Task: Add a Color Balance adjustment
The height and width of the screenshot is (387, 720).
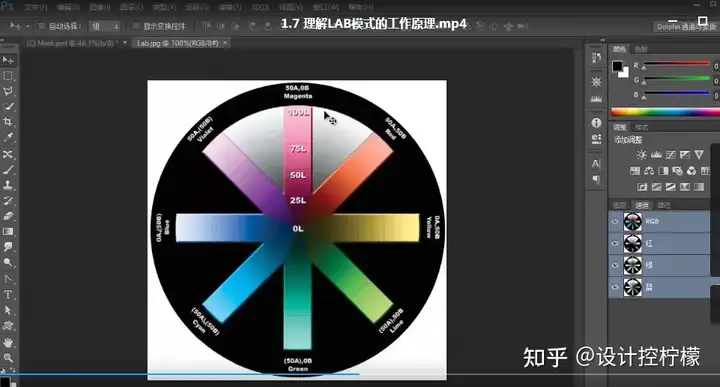Action: tap(649, 171)
